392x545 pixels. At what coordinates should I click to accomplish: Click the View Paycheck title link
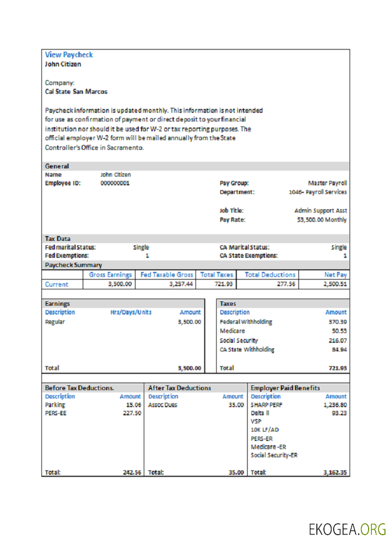69,55
